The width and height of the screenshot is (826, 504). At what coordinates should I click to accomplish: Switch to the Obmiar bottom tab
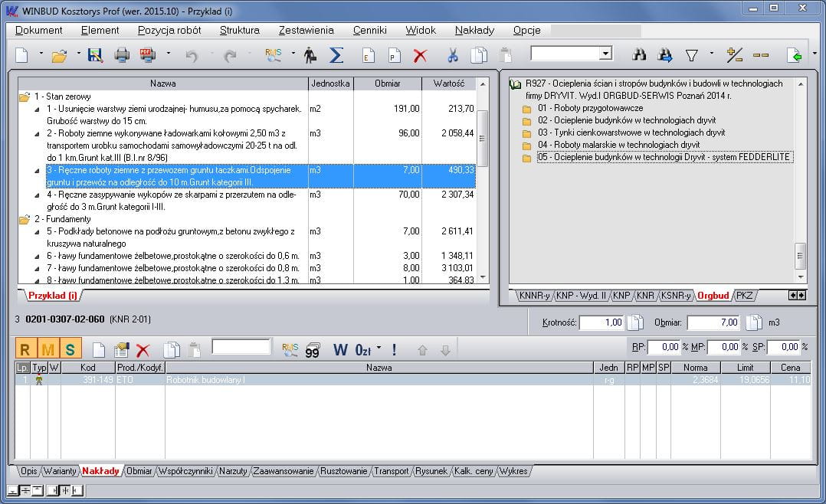tap(139, 471)
